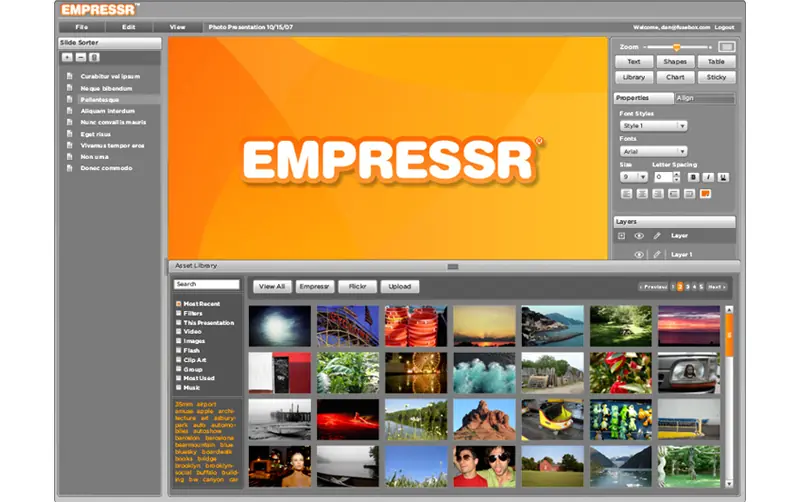
Task: Go to page 3 of assets
Action: [x=687, y=287]
